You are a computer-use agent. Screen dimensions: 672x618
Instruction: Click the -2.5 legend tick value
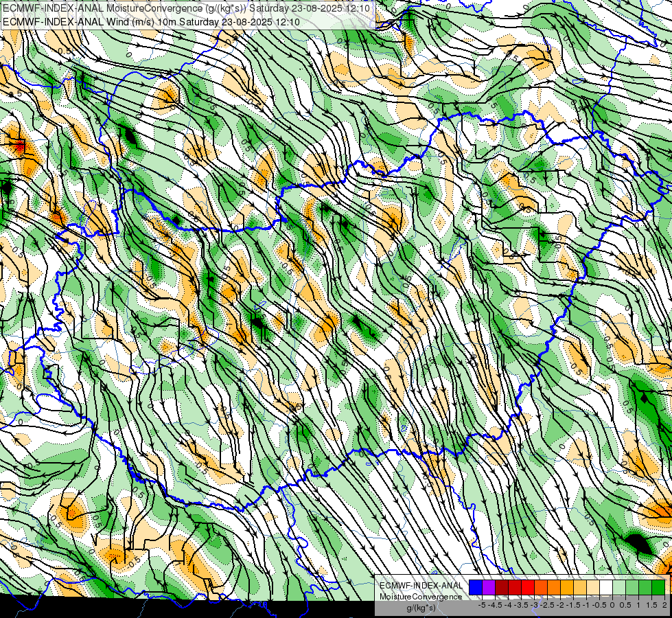(548, 605)
